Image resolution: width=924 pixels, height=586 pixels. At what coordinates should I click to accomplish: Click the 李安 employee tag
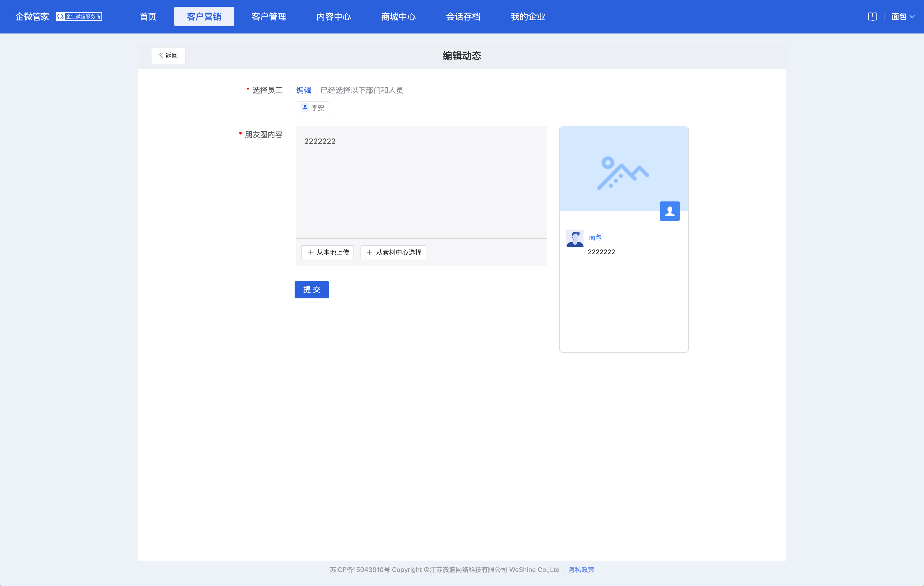pos(312,108)
